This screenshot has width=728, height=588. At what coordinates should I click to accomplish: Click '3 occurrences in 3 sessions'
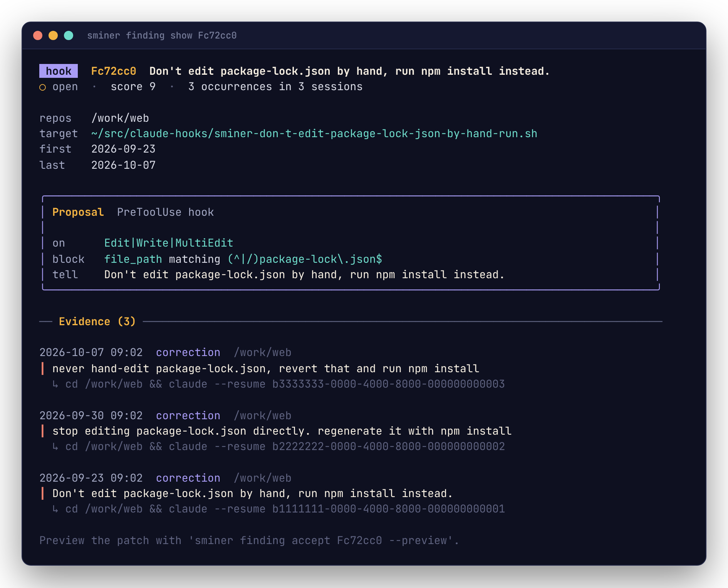(x=275, y=87)
